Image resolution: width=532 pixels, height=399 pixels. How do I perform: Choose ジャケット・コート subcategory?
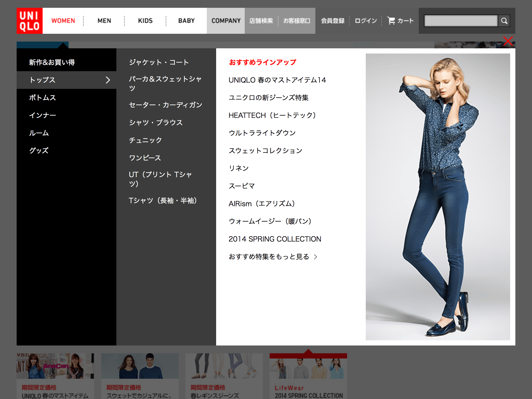159,62
